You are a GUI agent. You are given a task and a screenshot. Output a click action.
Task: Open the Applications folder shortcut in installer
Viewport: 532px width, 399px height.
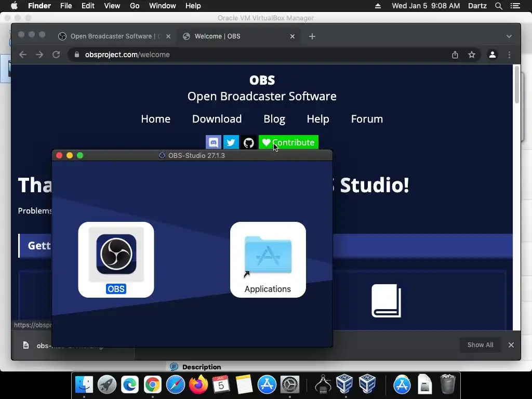pos(268,256)
